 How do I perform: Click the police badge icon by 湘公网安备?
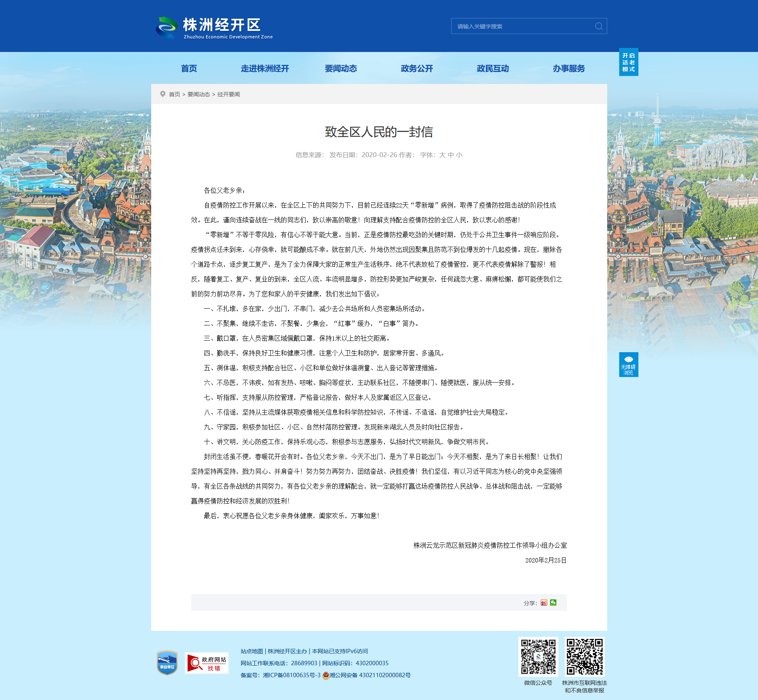tap(326, 675)
